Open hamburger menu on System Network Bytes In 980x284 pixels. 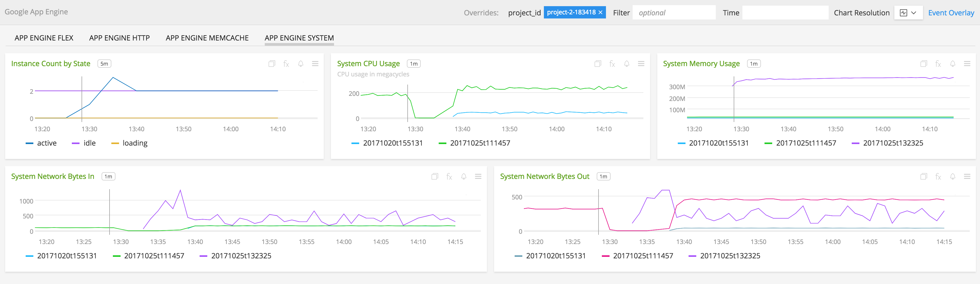click(x=478, y=176)
